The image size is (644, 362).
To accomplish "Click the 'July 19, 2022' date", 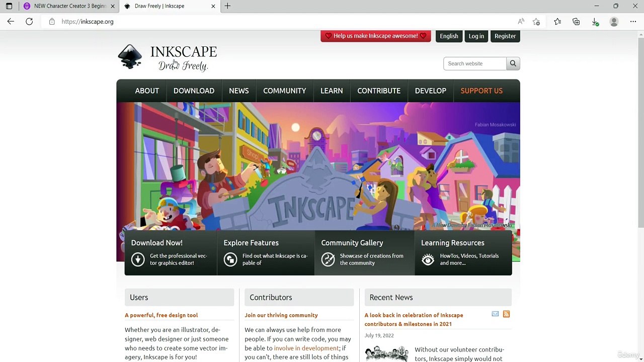I will [x=379, y=335].
